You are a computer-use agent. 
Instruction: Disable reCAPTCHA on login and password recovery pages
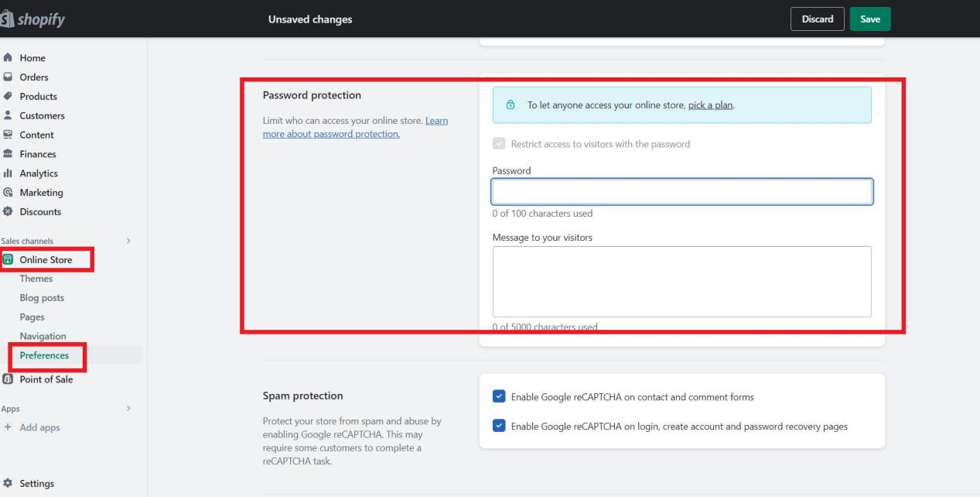click(x=499, y=426)
